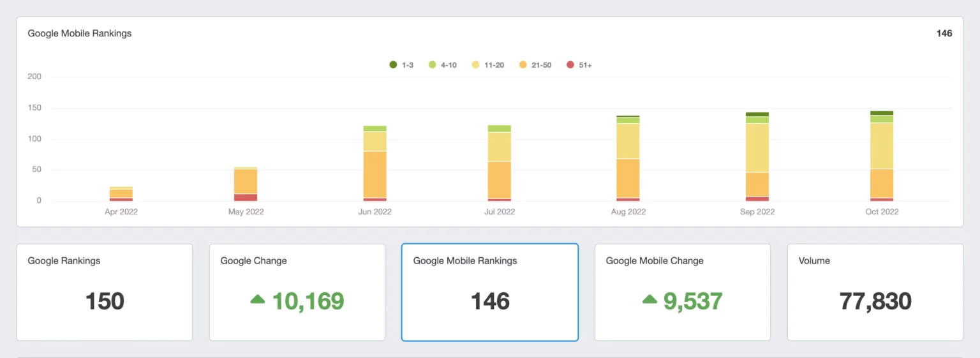
Task: Click the value 150 in Google Rankings
Action: pos(105,301)
